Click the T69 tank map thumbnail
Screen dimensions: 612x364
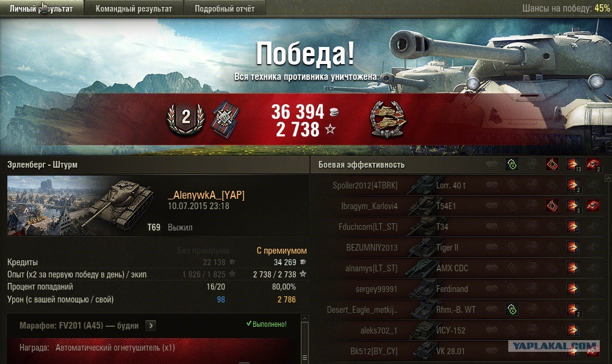tap(81, 205)
